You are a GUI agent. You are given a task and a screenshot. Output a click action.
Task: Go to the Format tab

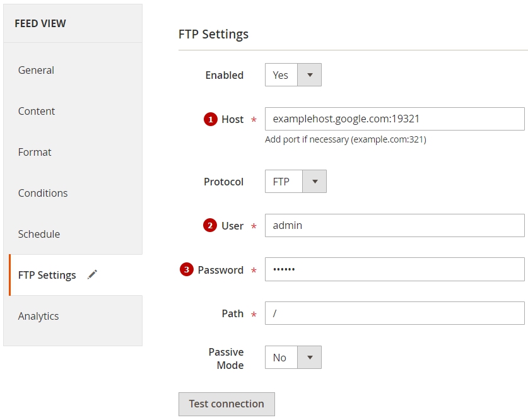(35, 152)
